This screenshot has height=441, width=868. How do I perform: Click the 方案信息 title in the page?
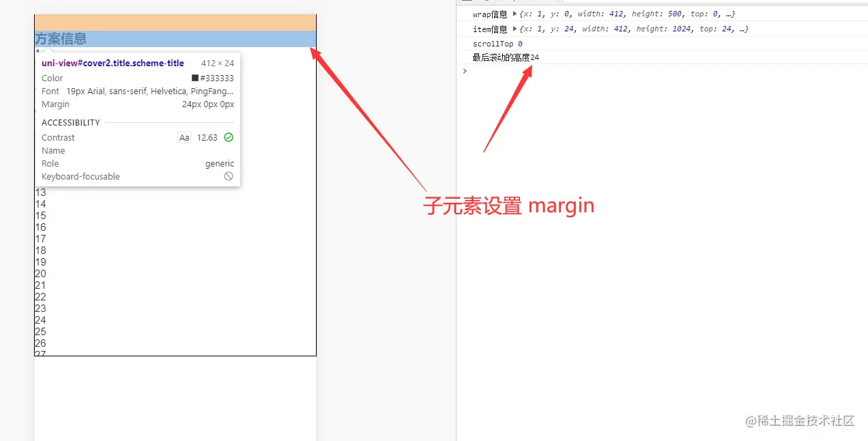point(61,39)
